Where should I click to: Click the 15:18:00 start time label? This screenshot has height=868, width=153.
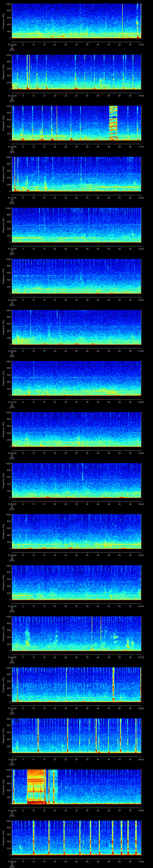(12, 249)
